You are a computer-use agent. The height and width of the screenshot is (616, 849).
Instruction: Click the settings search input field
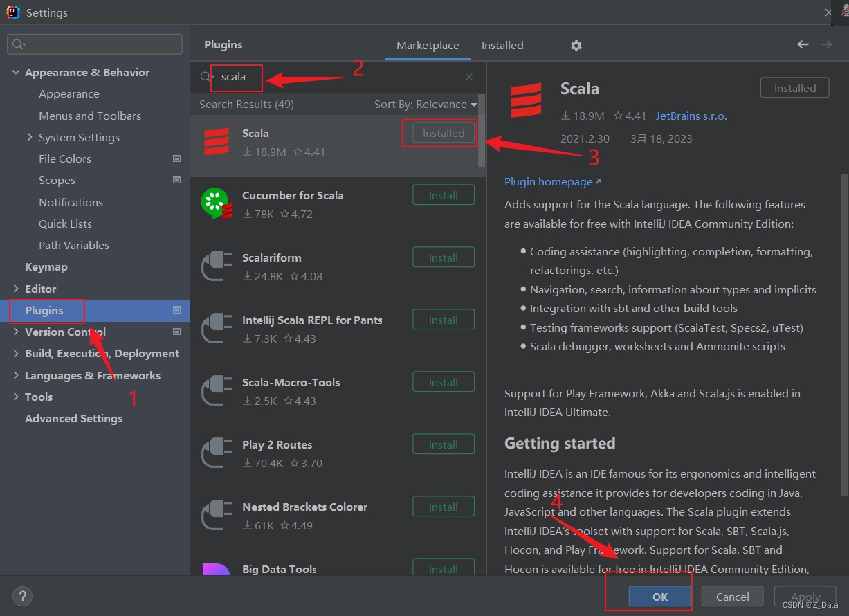(95, 44)
